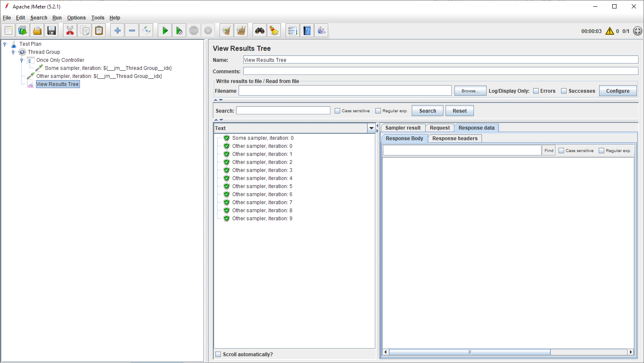Enable Case sensitive next to the Find button
Image resolution: width=644 pixels, height=363 pixels.
click(x=561, y=151)
